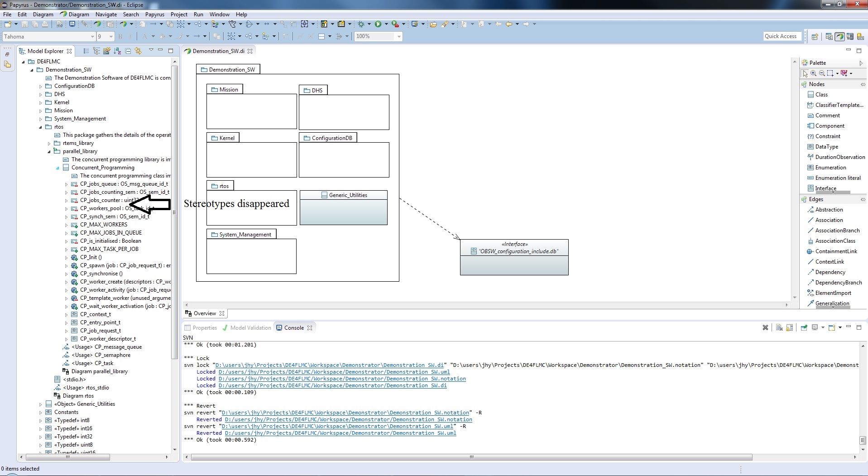This screenshot has width=868, height=476.
Task: Select ContainmentLink edge in palette
Action: pyautogui.click(x=832, y=251)
